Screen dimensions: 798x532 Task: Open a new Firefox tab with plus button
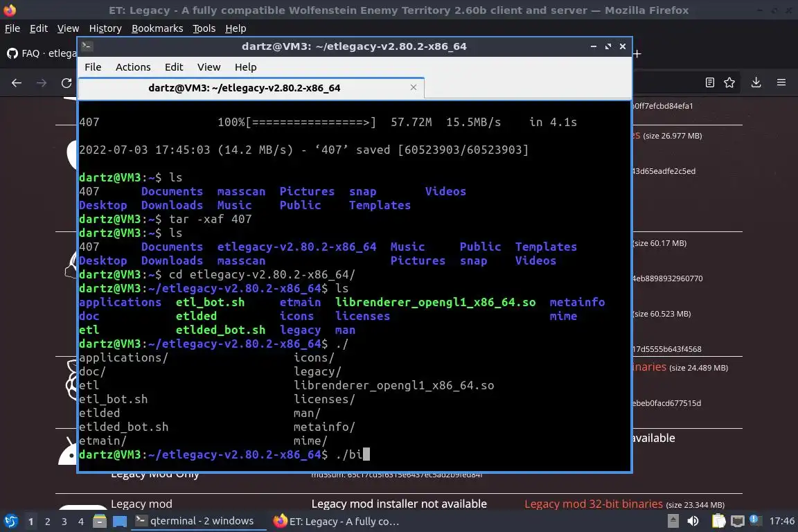click(x=637, y=53)
